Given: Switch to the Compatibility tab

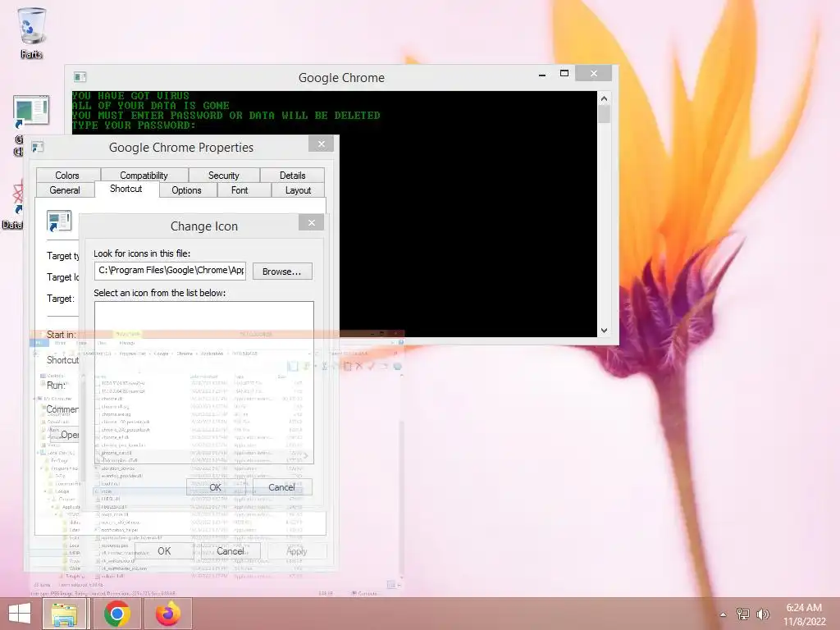Looking at the screenshot, I should click(x=144, y=176).
